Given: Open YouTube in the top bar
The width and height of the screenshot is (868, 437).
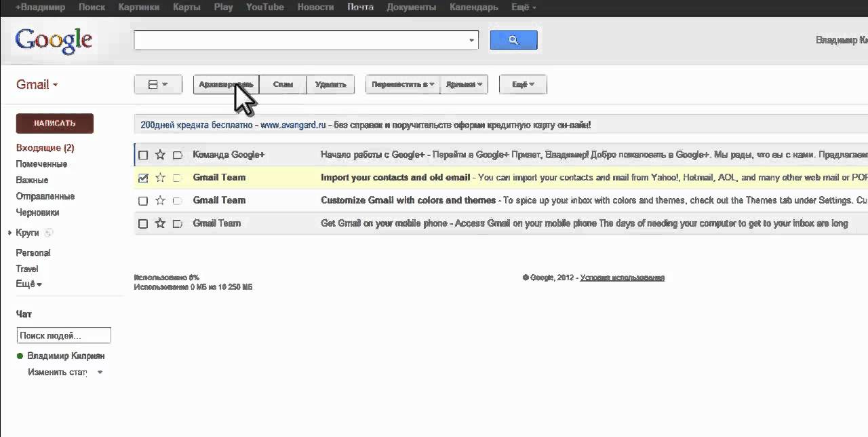Looking at the screenshot, I should coord(264,7).
